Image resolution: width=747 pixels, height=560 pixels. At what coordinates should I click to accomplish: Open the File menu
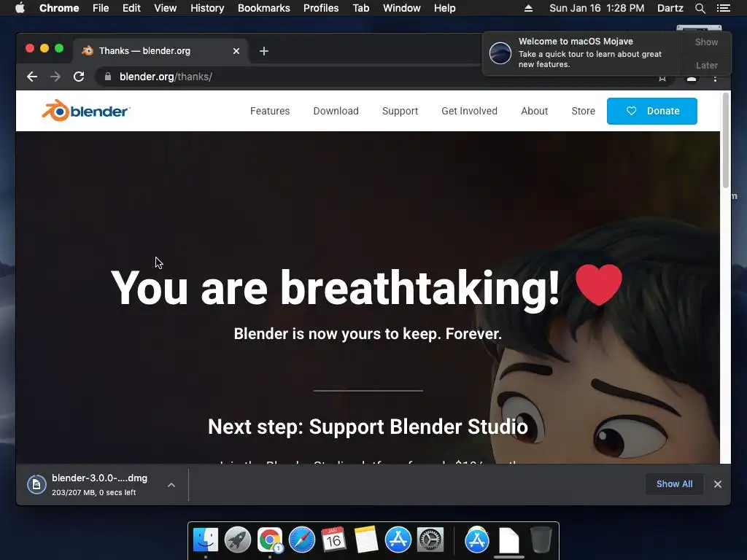point(101,8)
